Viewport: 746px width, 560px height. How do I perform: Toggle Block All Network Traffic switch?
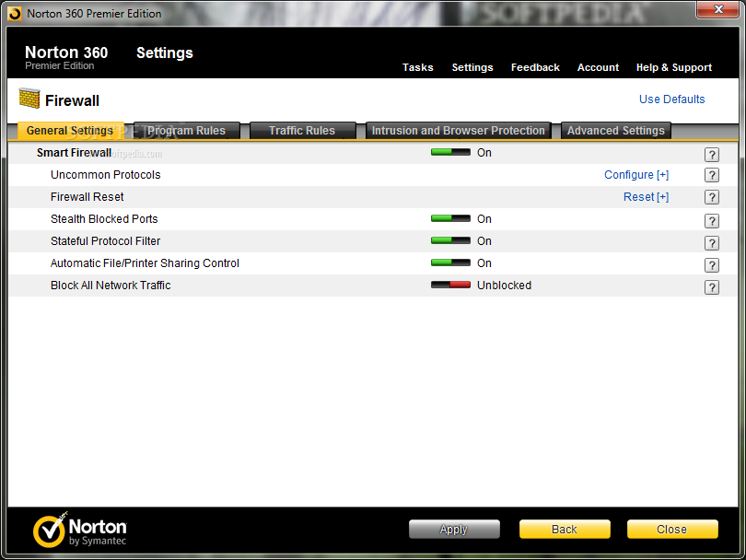[x=450, y=285]
